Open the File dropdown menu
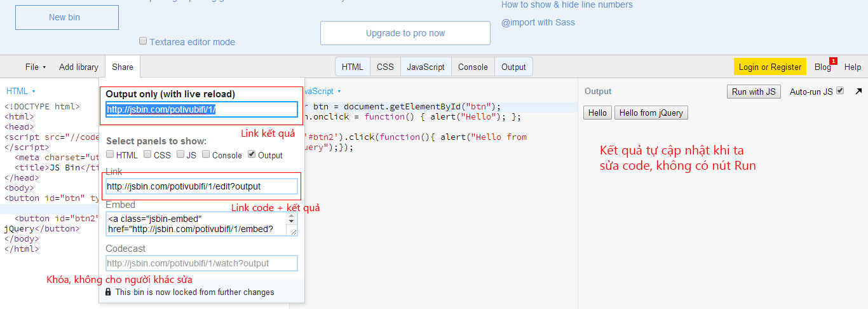Image resolution: width=868 pixels, height=309 pixels. tap(36, 67)
